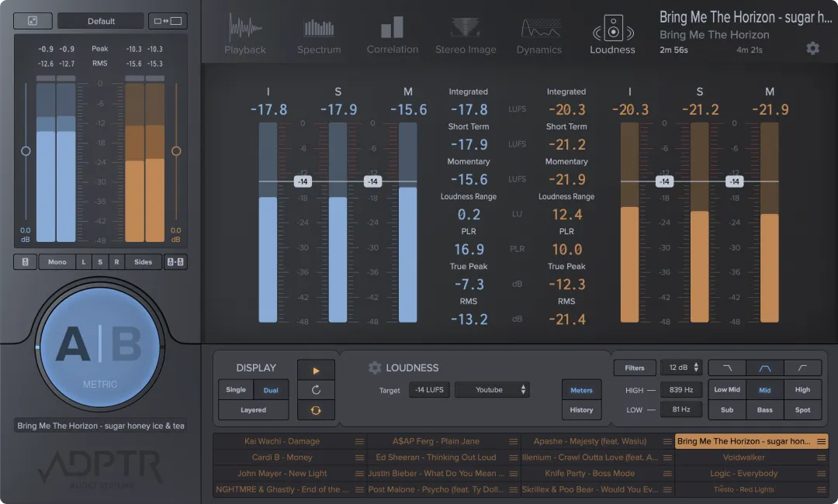Choose the High filter band
The image size is (838, 504).
[803, 390]
